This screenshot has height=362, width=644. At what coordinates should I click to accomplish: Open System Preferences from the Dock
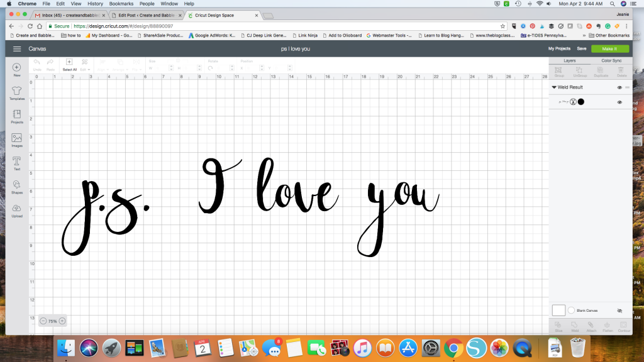pos(431,348)
